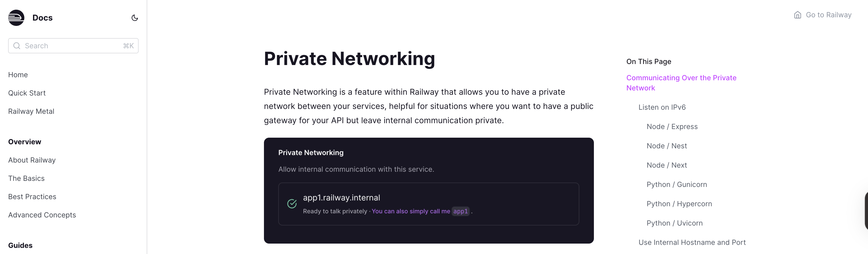Click the search magnifier icon

tap(16, 45)
